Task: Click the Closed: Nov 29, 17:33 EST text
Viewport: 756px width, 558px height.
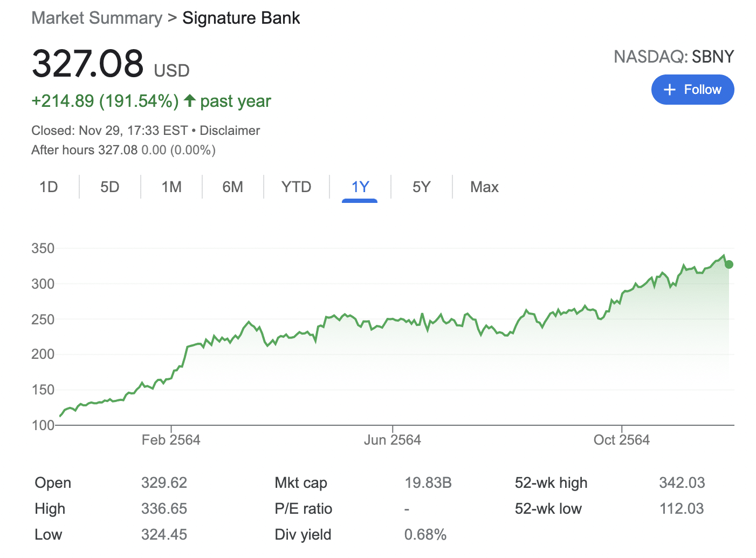Action: coord(109,131)
